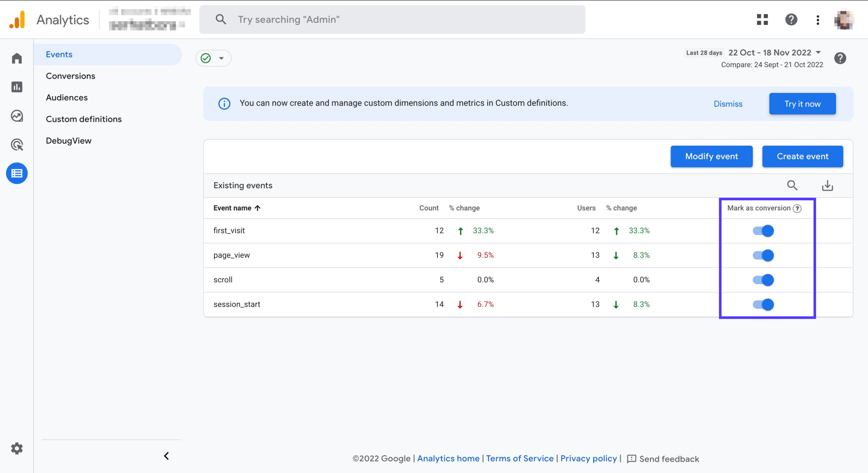Toggle Mark as conversion for first_visit
Screen dimensions: 868x473
763,230
